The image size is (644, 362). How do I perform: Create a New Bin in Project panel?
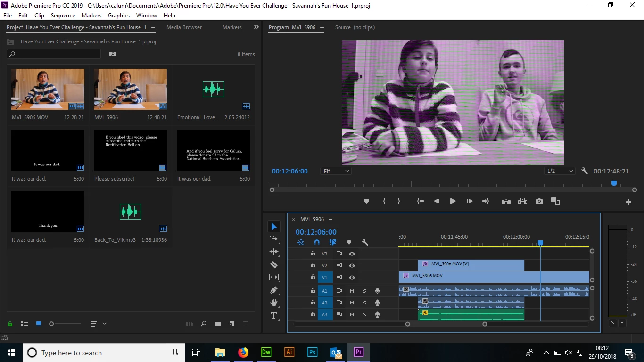point(217,324)
